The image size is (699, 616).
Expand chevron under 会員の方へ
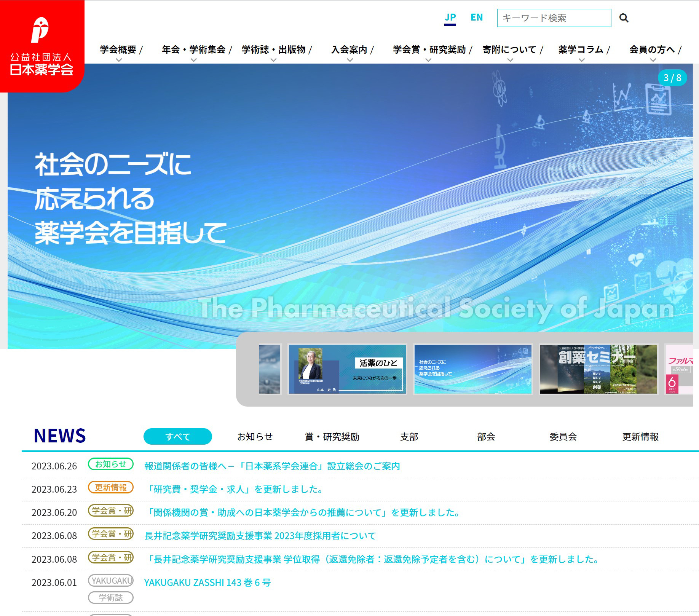[653, 60]
